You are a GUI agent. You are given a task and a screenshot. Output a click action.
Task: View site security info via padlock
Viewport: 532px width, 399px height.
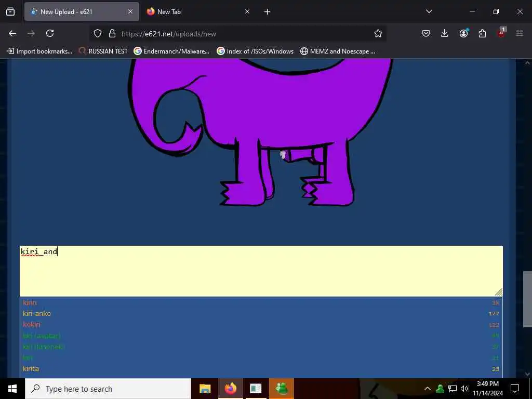(112, 34)
